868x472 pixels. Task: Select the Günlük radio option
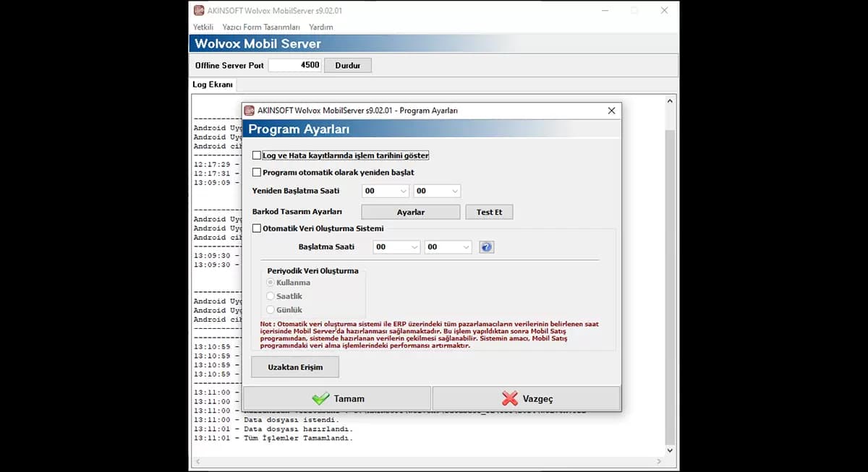(271, 310)
